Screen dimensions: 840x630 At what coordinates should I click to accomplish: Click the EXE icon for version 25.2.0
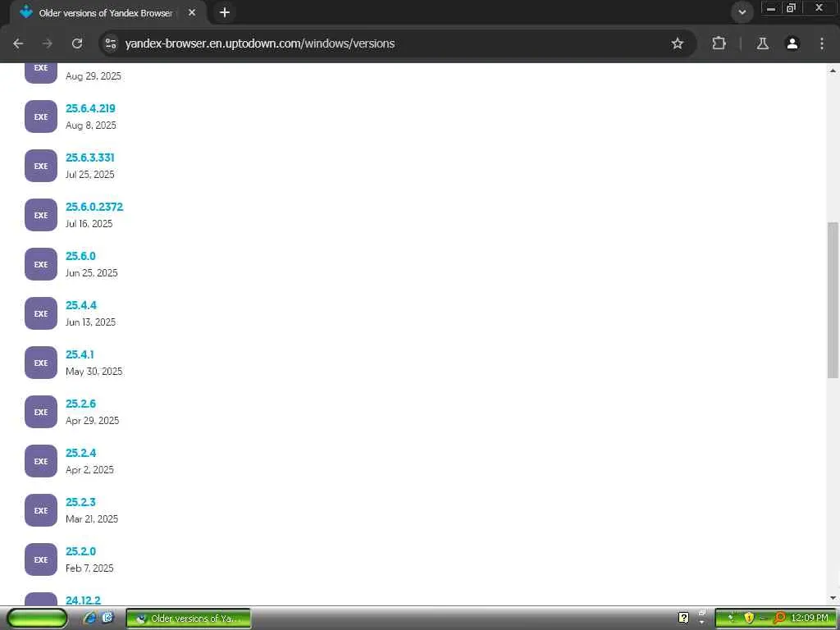41,559
